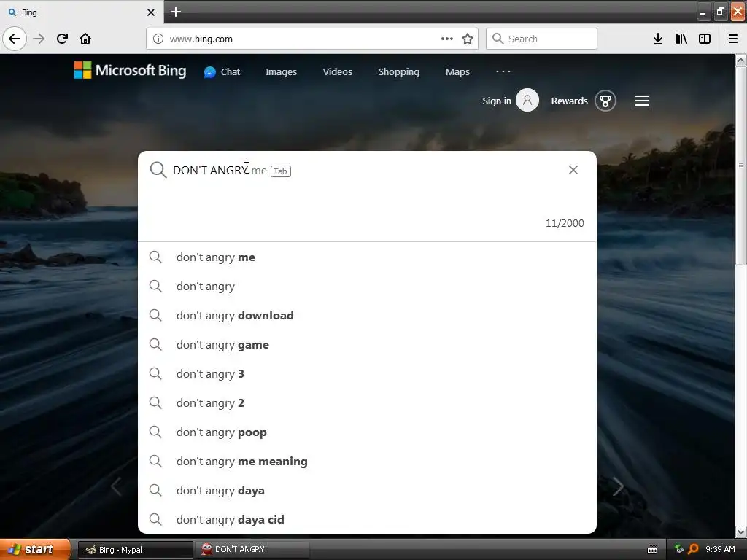Select suggestion "don't angry daya"
The image size is (747, 560).
[367, 491]
